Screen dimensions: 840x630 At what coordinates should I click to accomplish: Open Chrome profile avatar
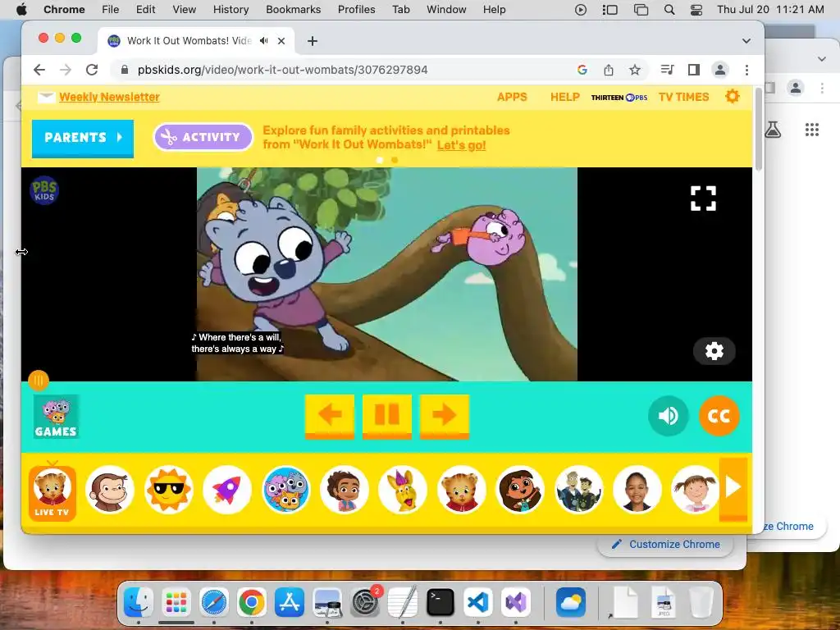720,70
